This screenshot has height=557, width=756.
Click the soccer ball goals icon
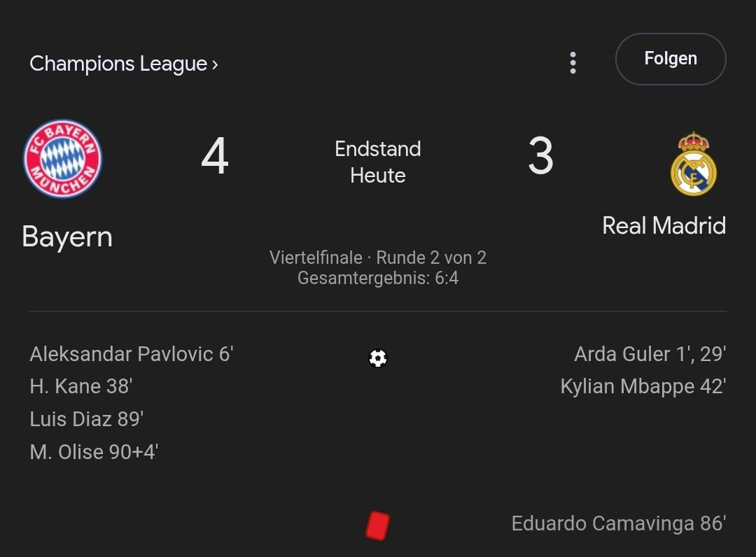pyautogui.click(x=378, y=358)
